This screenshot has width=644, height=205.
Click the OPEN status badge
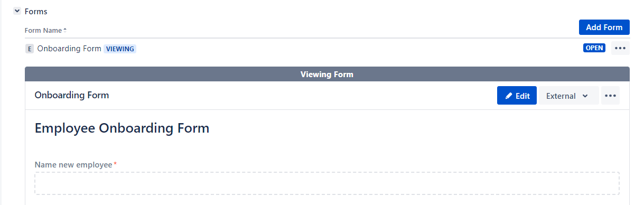point(594,48)
